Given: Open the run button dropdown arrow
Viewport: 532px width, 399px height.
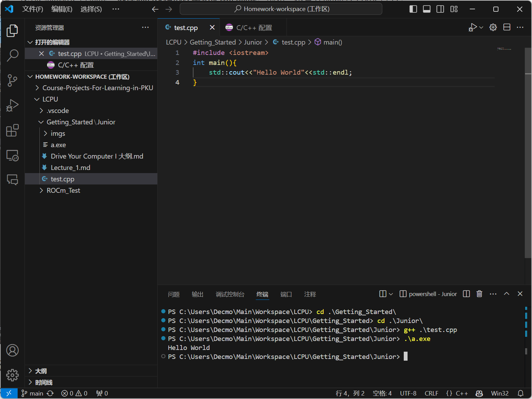Looking at the screenshot, I should (x=481, y=28).
